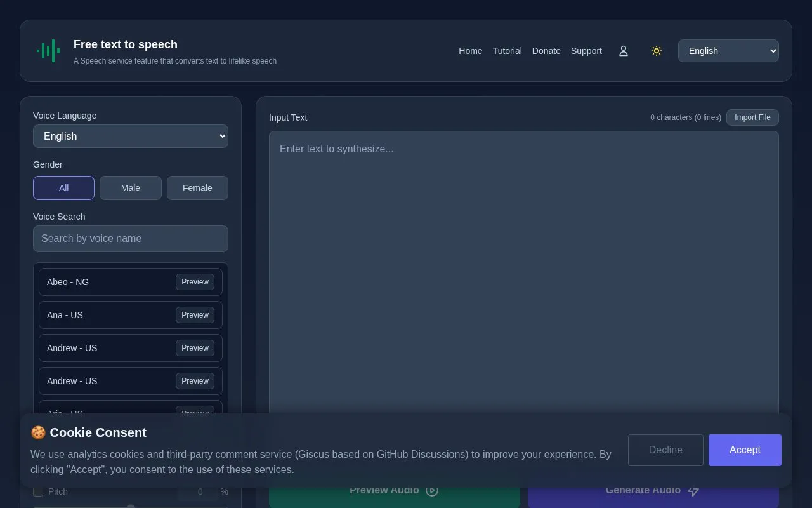Preview the Abeo - NG voice
The image size is (812, 508).
coord(195,282)
